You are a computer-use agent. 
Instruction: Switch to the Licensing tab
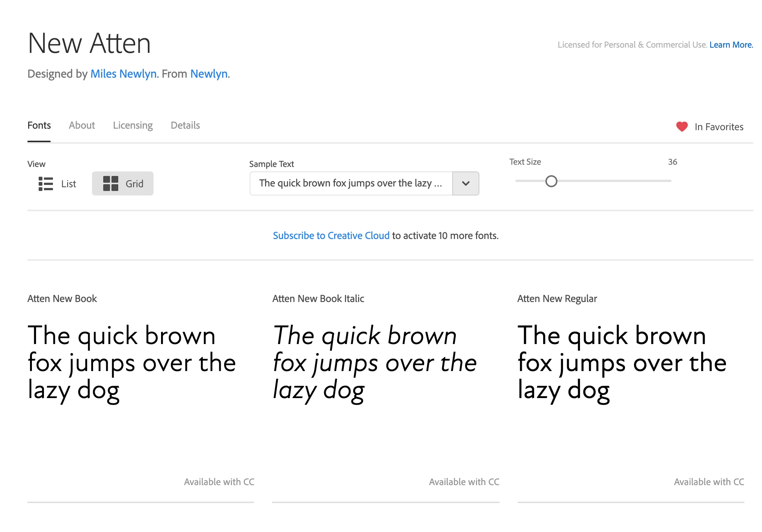133,125
